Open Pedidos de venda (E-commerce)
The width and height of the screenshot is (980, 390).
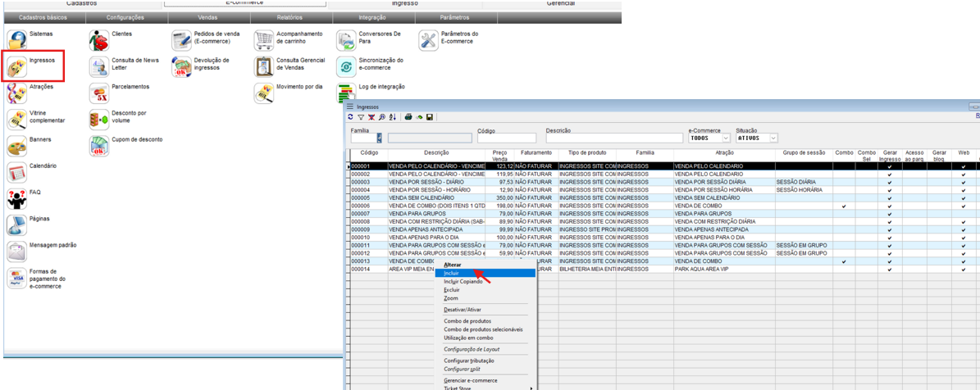pos(181,39)
